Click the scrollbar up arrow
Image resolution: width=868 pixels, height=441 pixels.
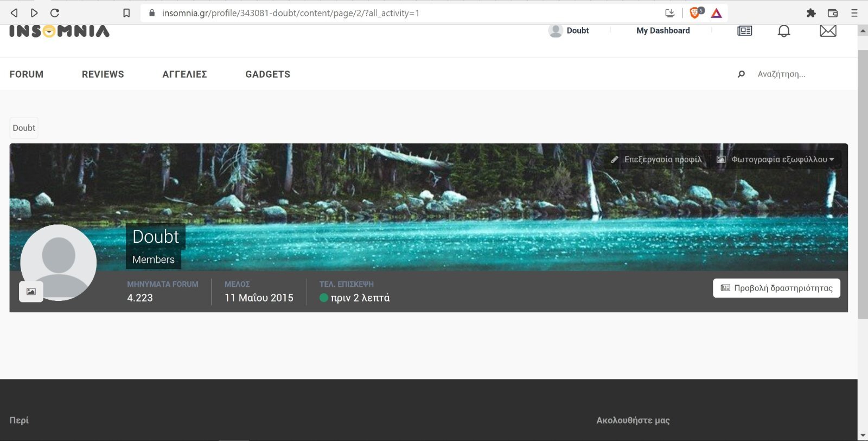coord(863,31)
